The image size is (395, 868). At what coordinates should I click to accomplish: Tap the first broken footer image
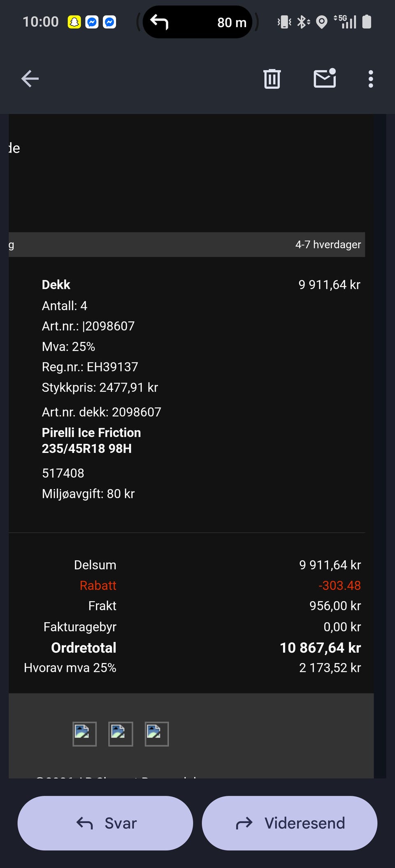pyautogui.click(x=84, y=734)
